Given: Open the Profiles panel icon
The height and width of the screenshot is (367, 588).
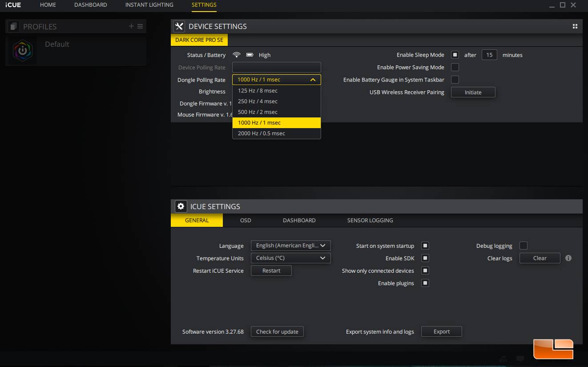Looking at the screenshot, I should pos(13,27).
